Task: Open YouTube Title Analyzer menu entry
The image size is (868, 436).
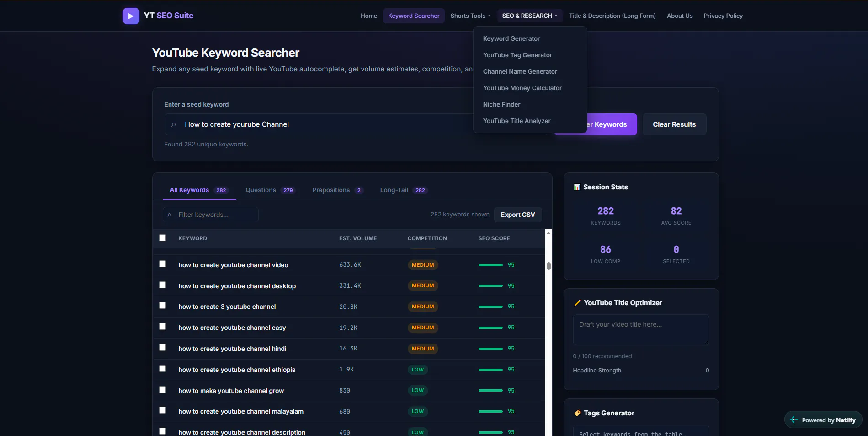Action: (x=517, y=121)
